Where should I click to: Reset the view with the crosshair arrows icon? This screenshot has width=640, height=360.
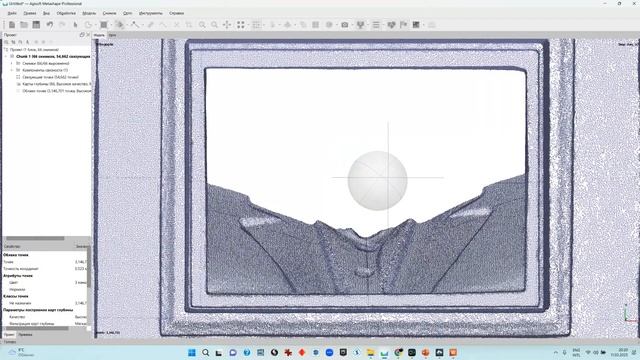click(227, 25)
